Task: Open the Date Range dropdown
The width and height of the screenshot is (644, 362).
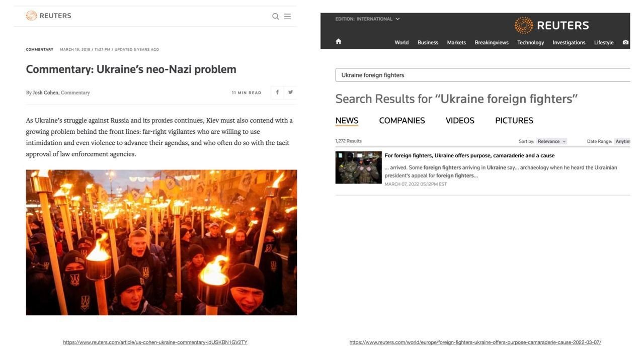Action: [x=622, y=141]
